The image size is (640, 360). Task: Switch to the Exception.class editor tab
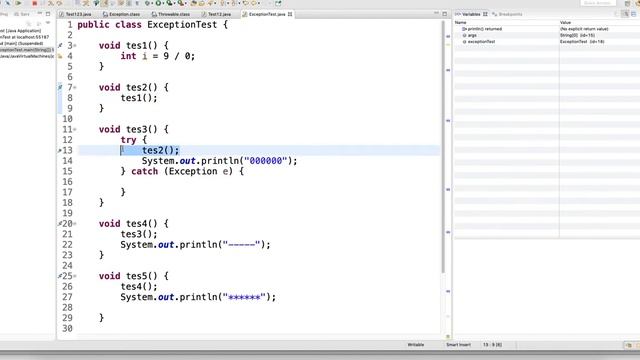click(122, 14)
